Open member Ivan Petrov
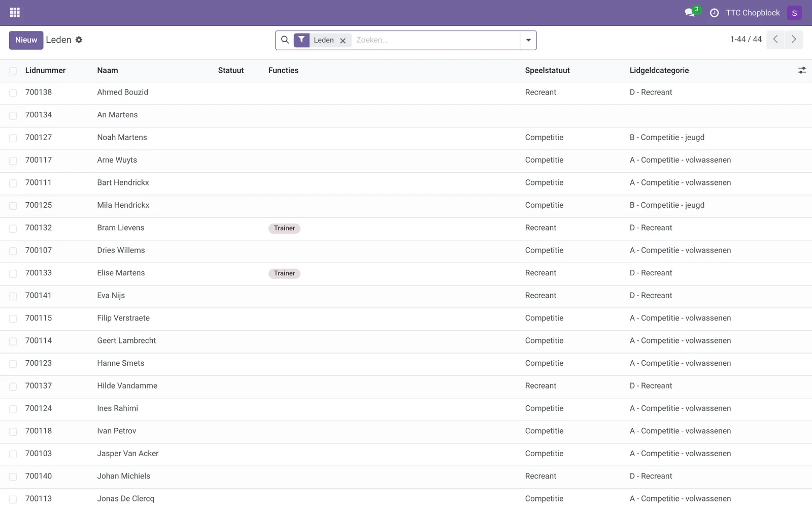 (x=117, y=431)
